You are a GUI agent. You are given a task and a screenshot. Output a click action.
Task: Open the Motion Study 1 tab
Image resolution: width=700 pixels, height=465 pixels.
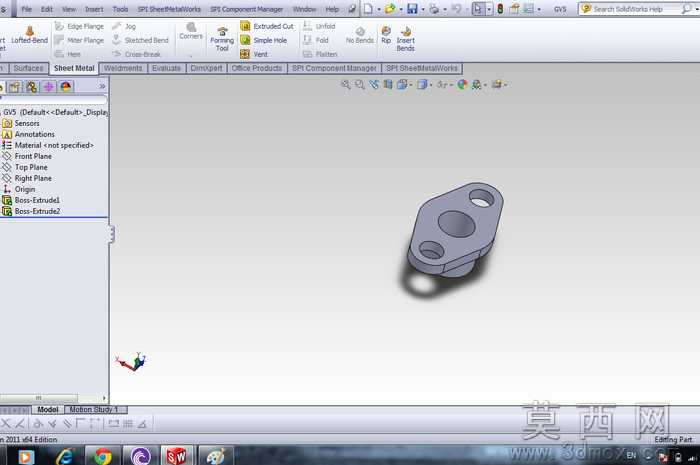pos(93,410)
